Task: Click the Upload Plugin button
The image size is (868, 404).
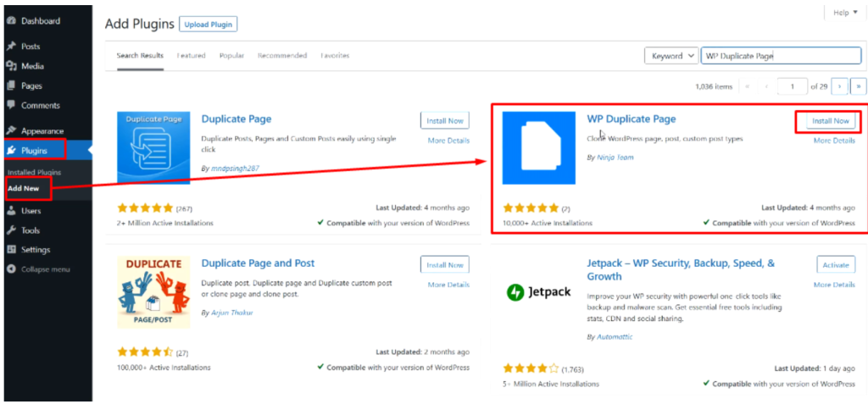Action: point(209,25)
